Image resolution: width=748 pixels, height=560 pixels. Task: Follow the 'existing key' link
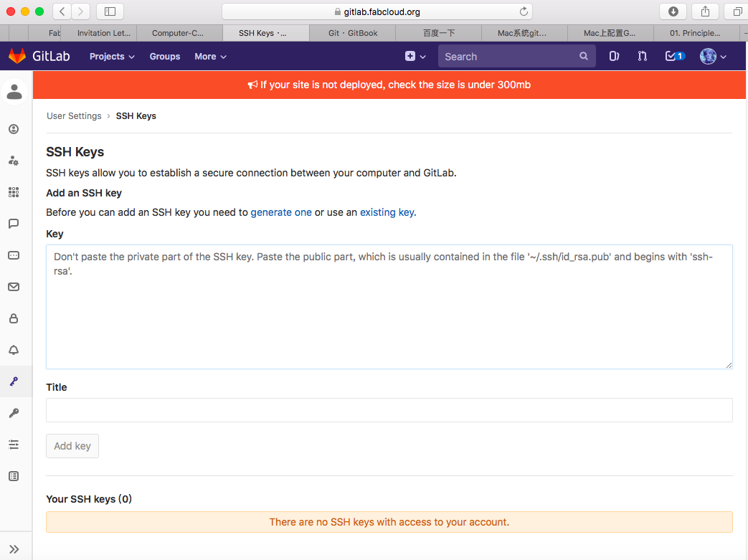pos(387,212)
